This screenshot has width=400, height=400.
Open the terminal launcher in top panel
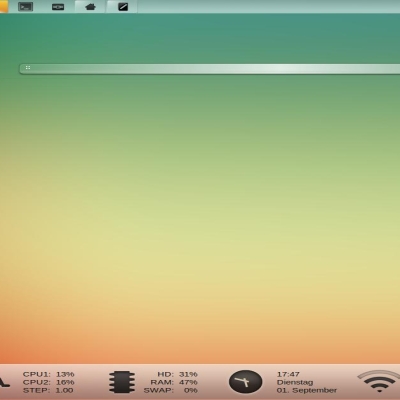[x=25, y=7]
